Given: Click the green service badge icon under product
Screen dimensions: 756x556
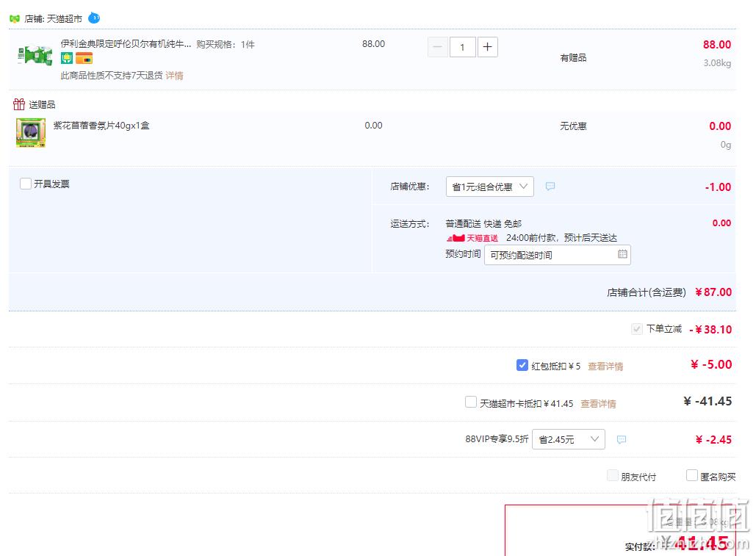Looking at the screenshot, I should pos(67,58).
